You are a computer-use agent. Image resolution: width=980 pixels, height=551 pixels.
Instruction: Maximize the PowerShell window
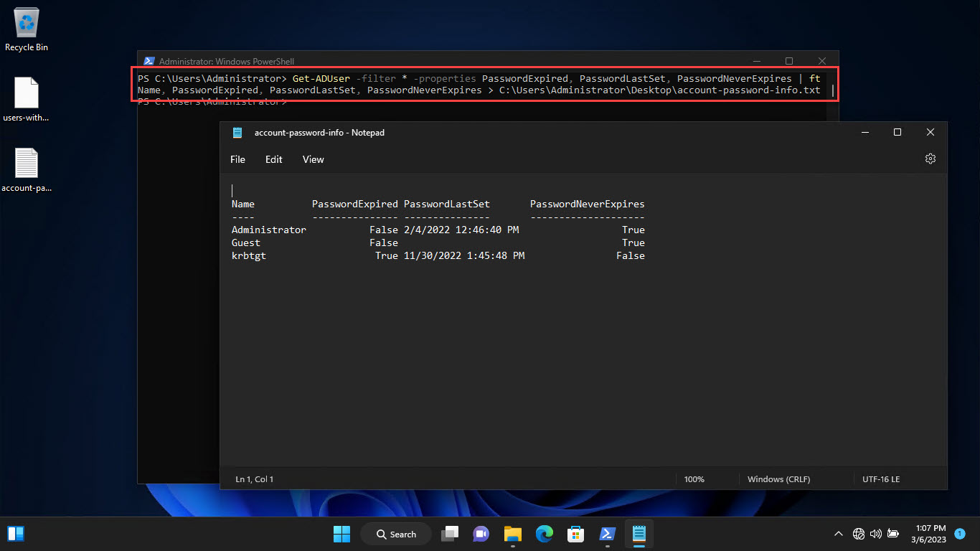coord(789,61)
